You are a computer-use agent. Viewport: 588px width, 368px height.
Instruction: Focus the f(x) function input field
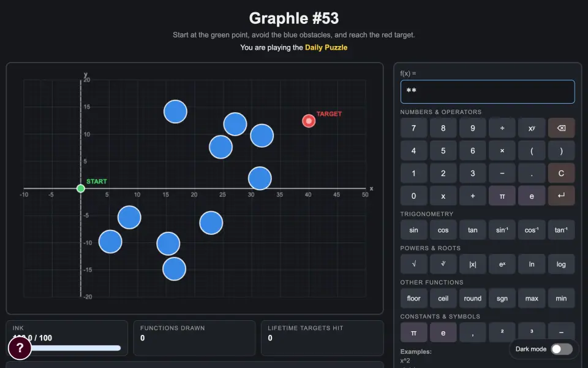click(487, 91)
